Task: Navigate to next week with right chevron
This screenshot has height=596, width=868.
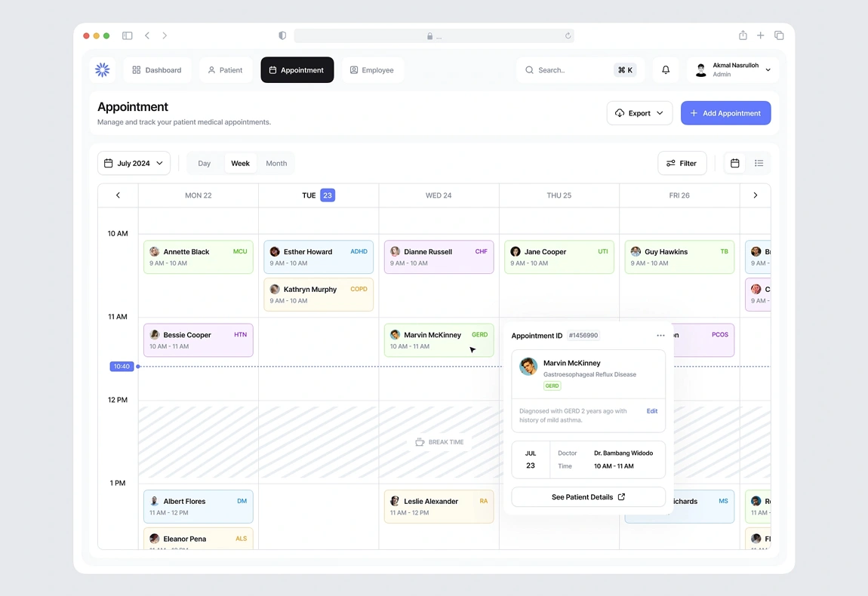Action: [x=755, y=195]
